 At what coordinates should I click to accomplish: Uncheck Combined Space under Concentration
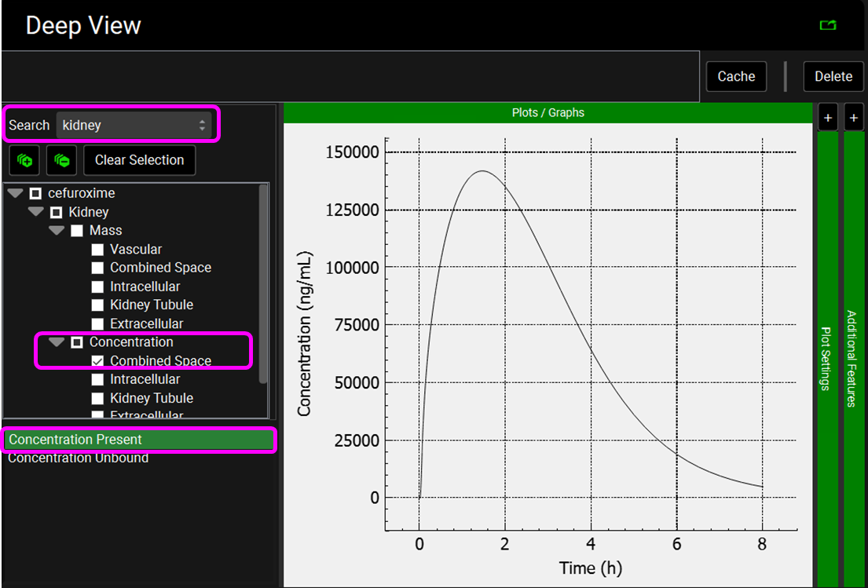click(x=97, y=361)
